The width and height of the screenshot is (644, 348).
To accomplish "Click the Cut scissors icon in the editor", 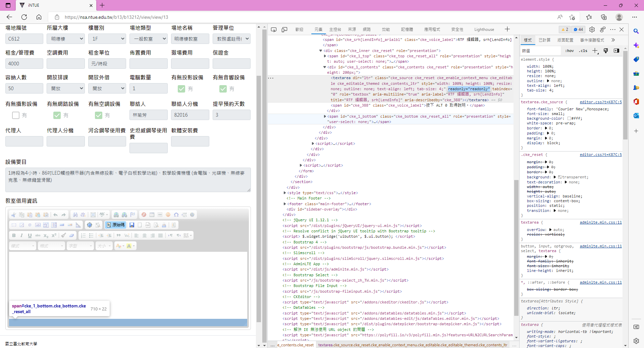I will pyautogui.click(x=13, y=215).
